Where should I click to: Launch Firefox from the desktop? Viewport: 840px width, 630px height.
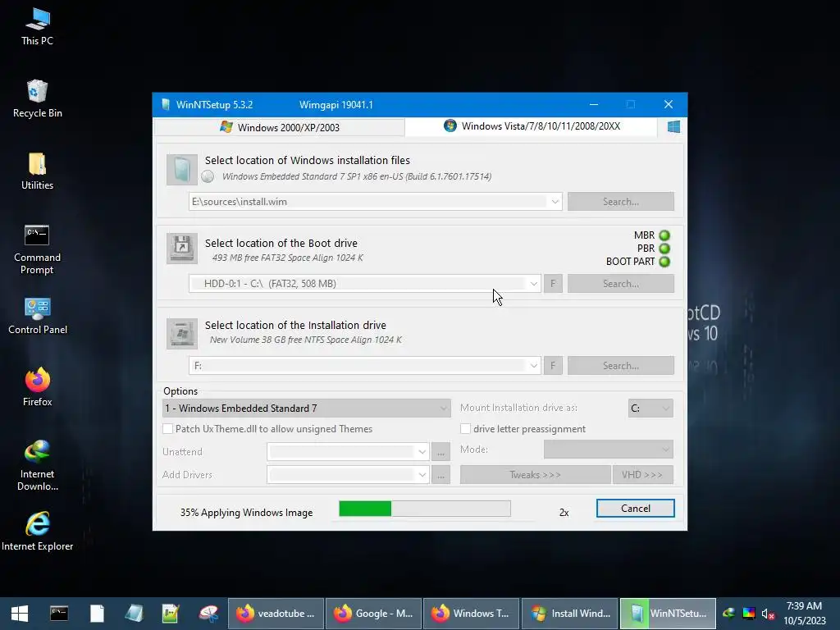point(37,387)
